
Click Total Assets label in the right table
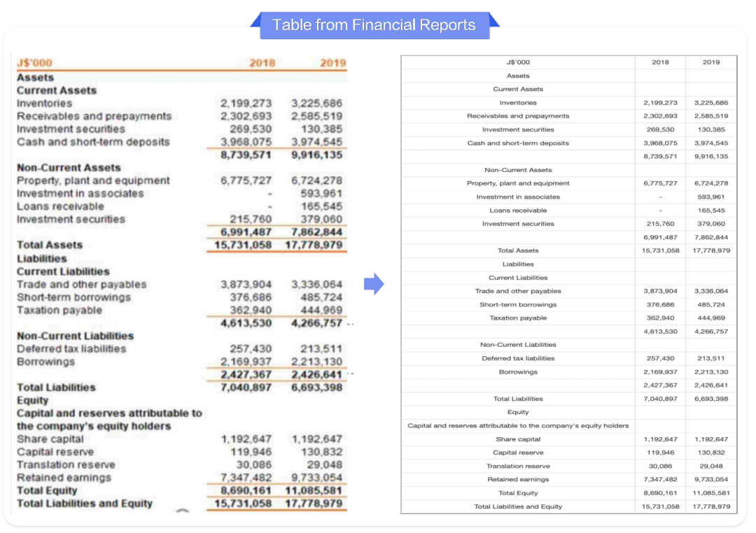click(517, 250)
